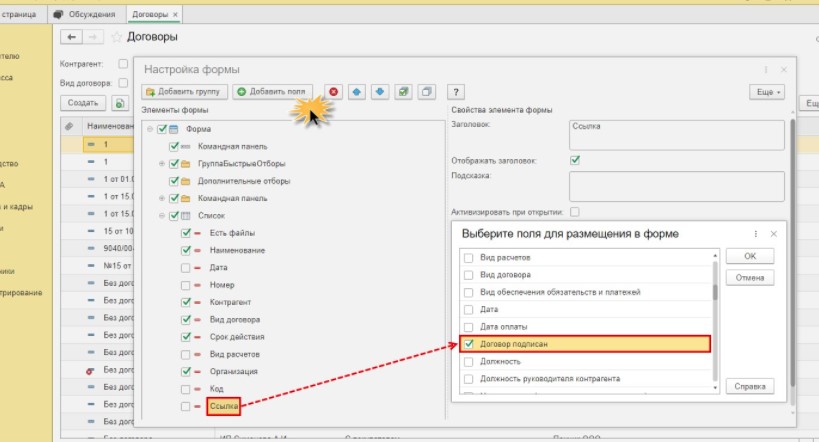Click the check all elements icon
The width and height of the screenshot is (819, 442).
pyautogui.click(x=403, y=92)
